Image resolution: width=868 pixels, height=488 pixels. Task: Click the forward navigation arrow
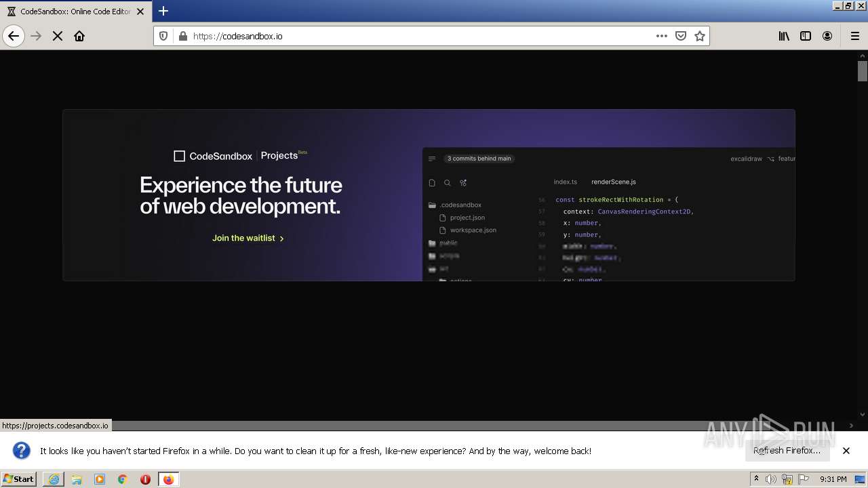point(36,36)
